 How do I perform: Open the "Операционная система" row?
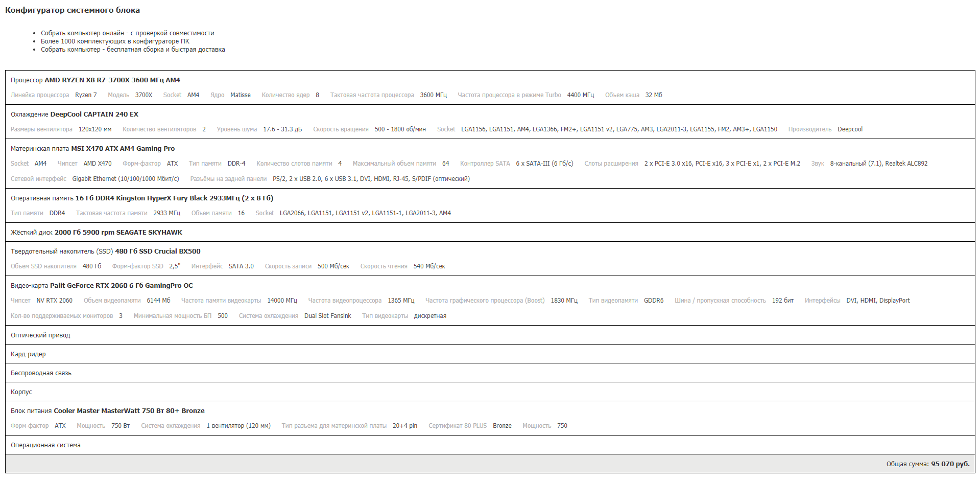pyautogui.click(x=490, y=445)
